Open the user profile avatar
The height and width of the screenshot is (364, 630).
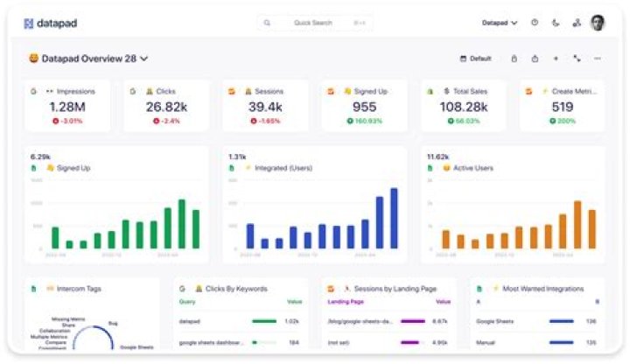coord(598,23)
